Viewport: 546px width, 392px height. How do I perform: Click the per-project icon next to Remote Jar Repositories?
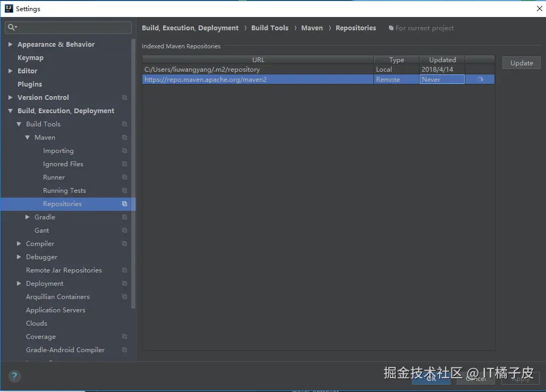coord(125,270)
